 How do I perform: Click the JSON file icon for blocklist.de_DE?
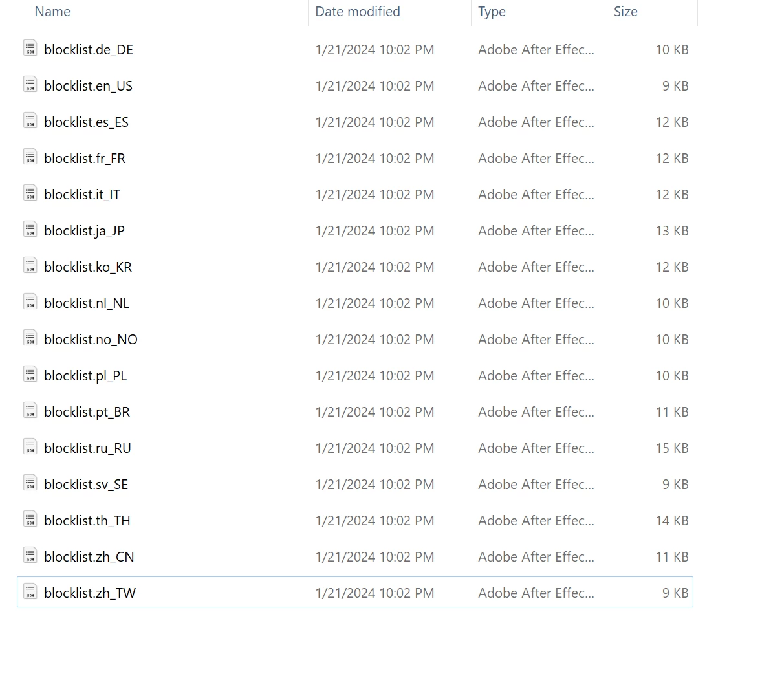pyautogui.click(x=30, y=49)
